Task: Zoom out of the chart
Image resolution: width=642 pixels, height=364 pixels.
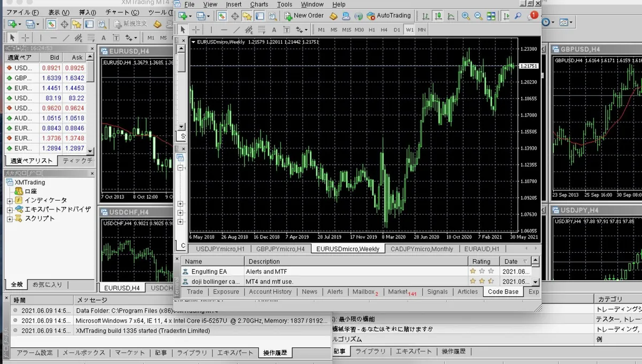Action: tap(478, 16)
